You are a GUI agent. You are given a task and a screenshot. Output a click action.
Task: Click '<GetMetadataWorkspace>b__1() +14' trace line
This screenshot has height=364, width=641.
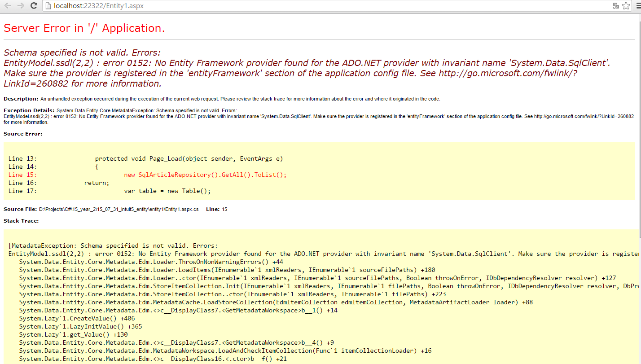pyautogui.click(x=178, y=310)
